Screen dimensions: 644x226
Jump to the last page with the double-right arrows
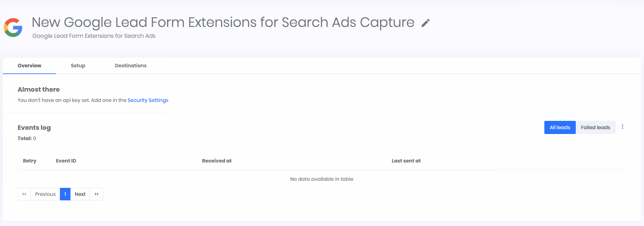96,194
